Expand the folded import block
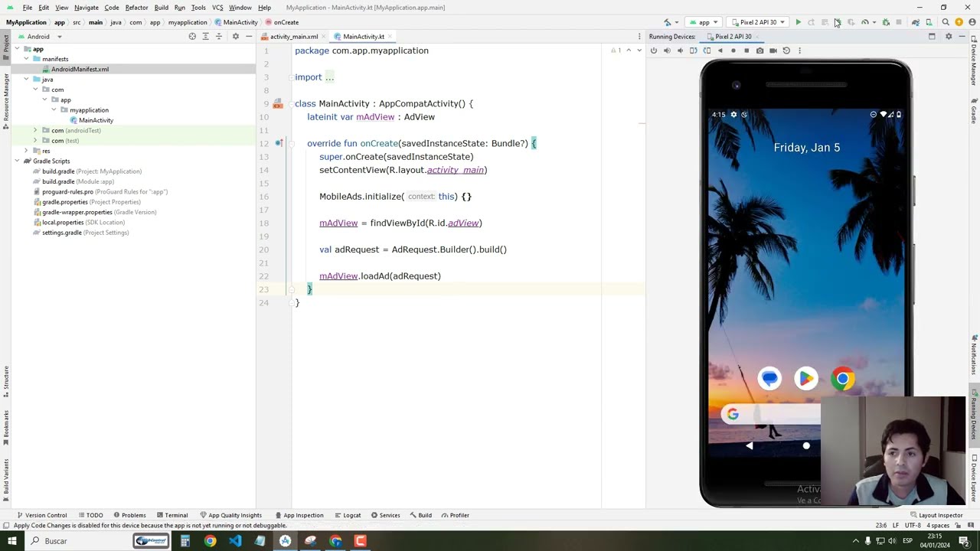This screenshot has width=980, height=551. [x=329, y=77]
